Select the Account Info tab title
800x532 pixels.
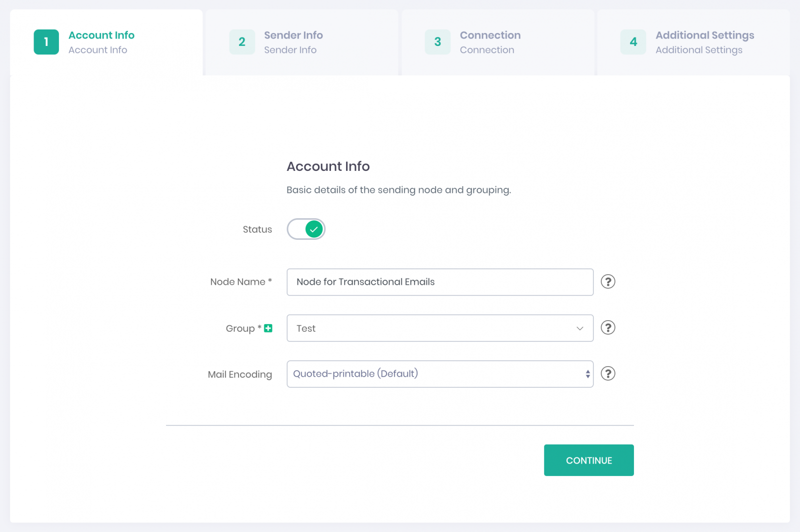coord(101,35)
